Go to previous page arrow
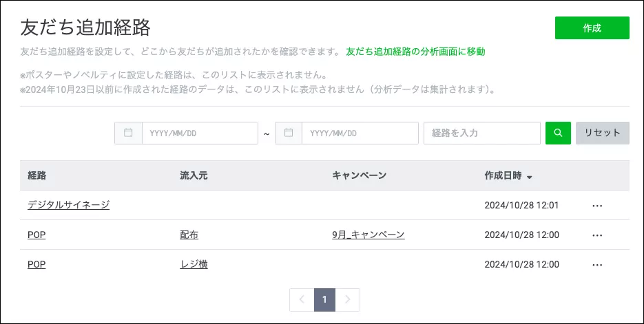 [x=302, y=300]
